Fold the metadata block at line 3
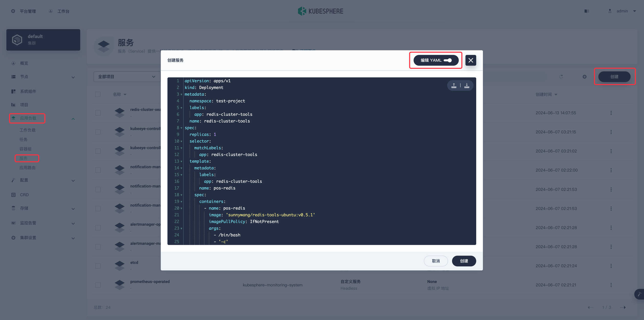Image resolution: width=644 pixels, height=320 pixels. pyautogui.click(x=181, y=94)
